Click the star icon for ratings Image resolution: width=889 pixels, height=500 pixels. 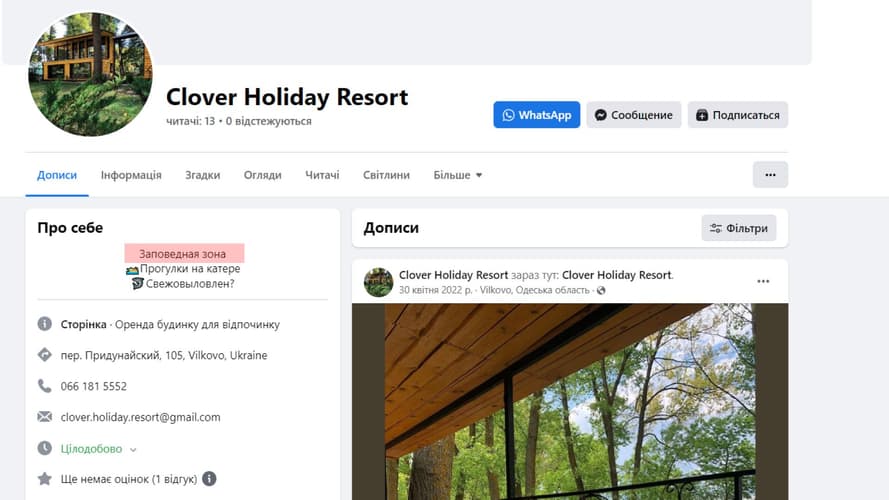click(x=44, y=479)
